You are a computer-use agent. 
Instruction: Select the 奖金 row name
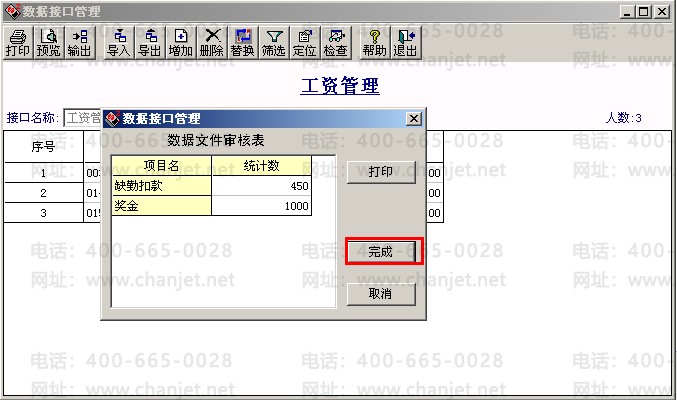[161, 206]
